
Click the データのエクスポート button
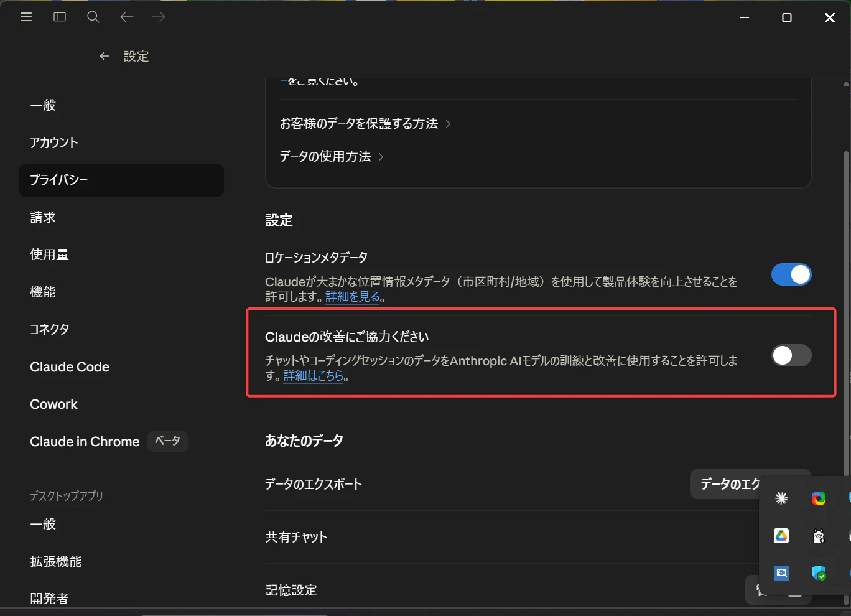click(x=725, y=484)
